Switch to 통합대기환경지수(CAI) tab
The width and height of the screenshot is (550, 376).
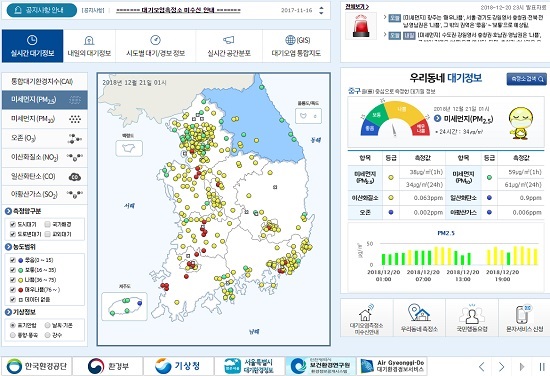tap(45, 82)
